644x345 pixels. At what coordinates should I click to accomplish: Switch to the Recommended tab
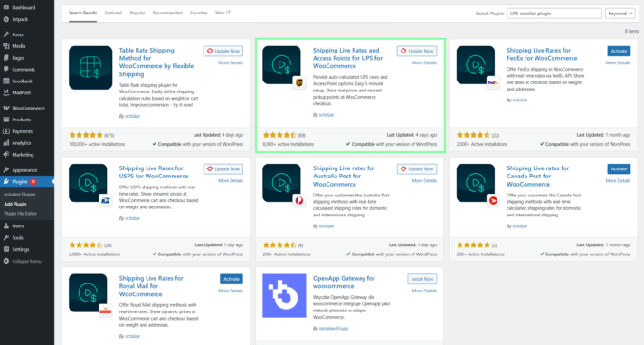click(x=167, y=14)
